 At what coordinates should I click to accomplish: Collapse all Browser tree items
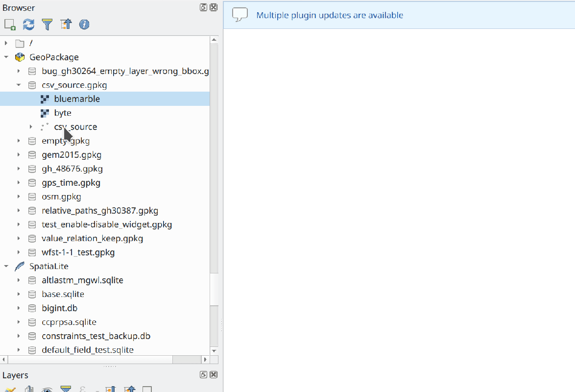point(66,24)
